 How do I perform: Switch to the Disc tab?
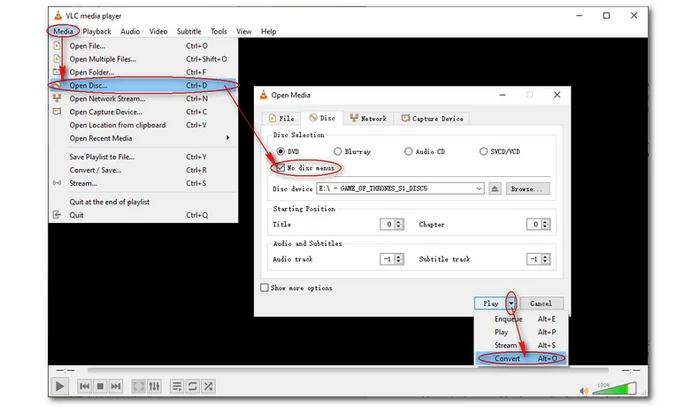pos(322,118)
